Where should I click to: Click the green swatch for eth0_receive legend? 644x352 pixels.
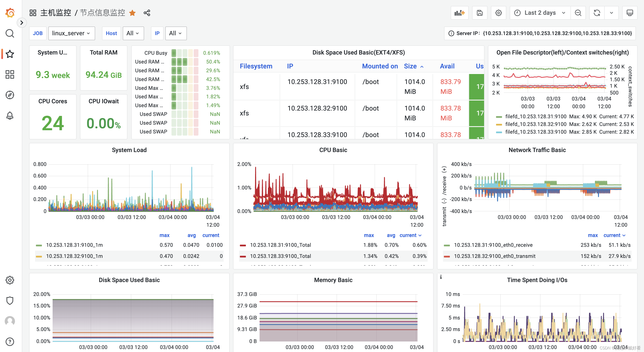point(448,245)
